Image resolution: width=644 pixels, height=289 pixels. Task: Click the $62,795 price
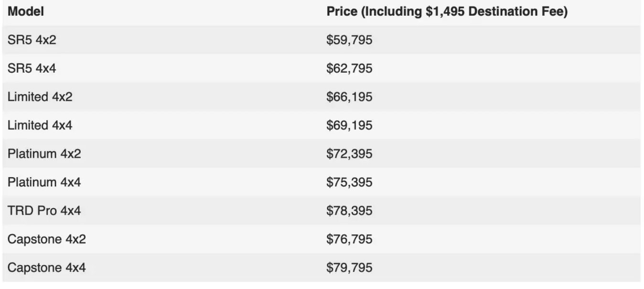349,69
